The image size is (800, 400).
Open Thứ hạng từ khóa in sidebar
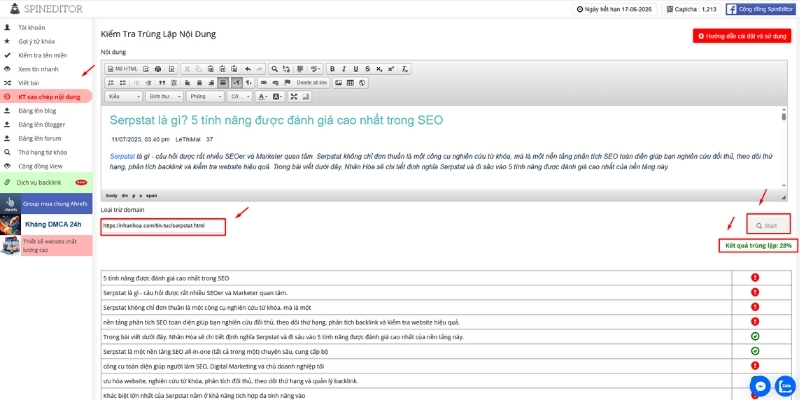coord(42,152)
